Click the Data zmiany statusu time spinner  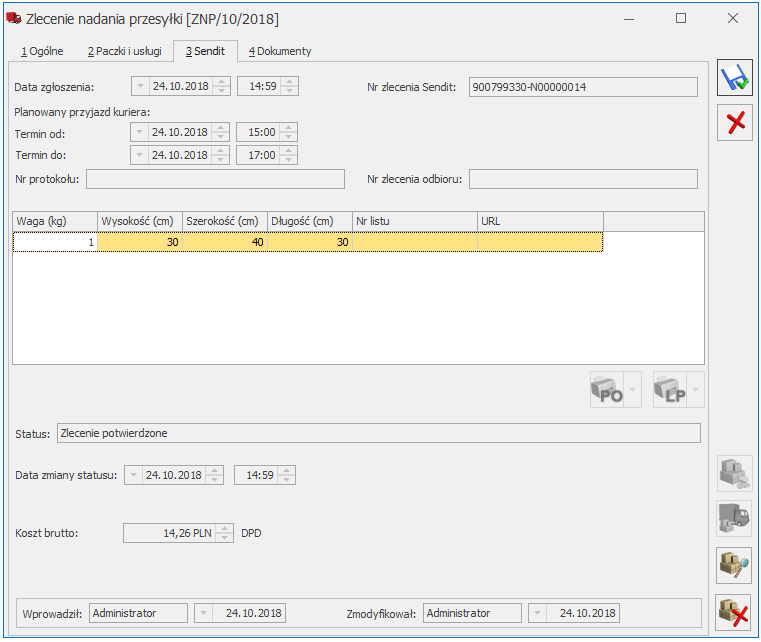click(x=287, y=475)
